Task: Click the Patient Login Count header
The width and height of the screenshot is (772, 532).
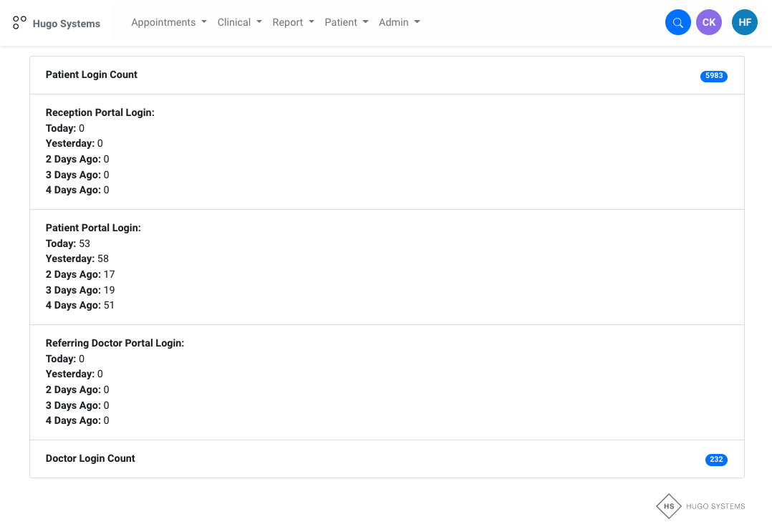Action: 92,74
